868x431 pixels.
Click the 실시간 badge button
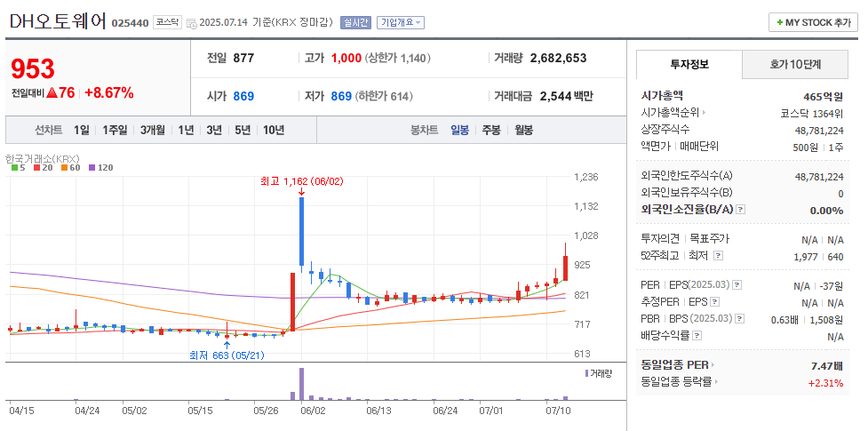[355, 23]
